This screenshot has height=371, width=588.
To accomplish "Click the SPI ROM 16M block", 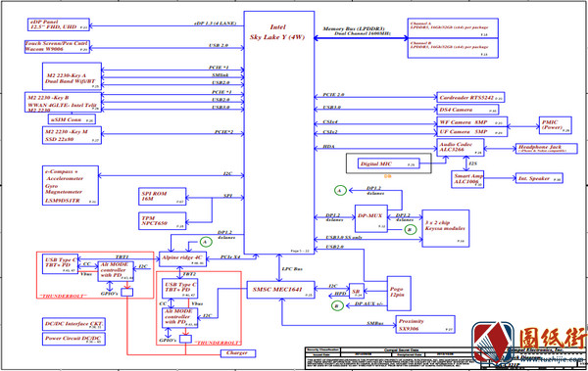I will (x=162, y=197).
